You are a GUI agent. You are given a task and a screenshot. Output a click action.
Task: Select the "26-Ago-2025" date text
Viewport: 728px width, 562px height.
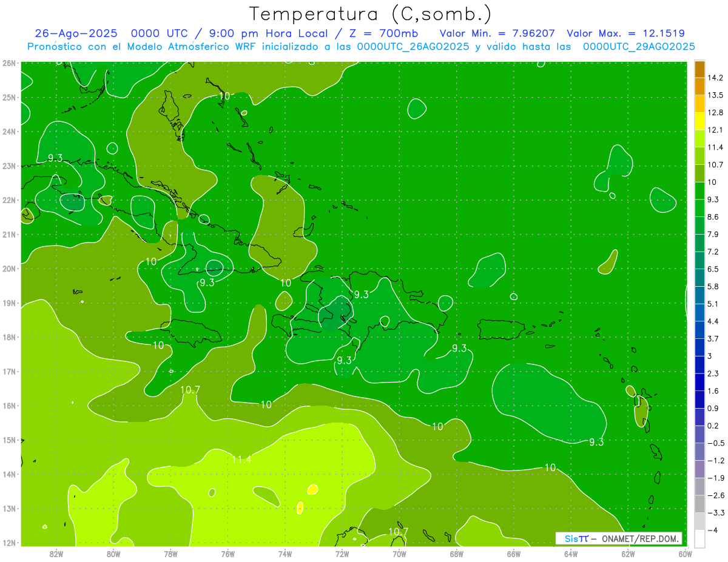pyautogui.click(x=77, y=33)
